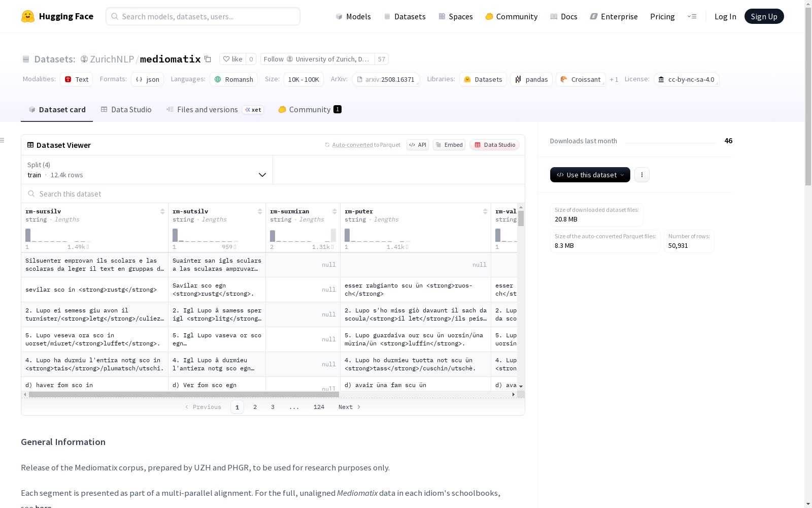Open cc-by-nc-sa-4.0 license tag

[x=686, y=79]
